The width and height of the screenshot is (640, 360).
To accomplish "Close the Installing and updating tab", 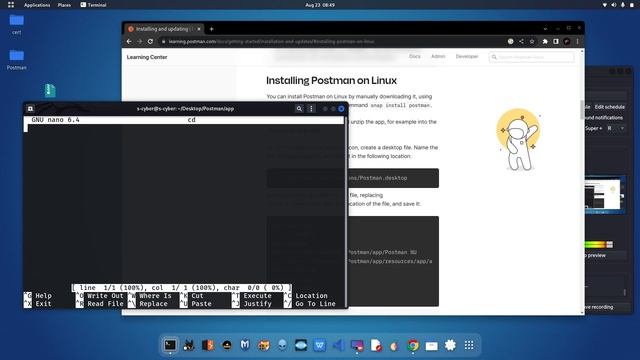I will (x=199, y=29).
